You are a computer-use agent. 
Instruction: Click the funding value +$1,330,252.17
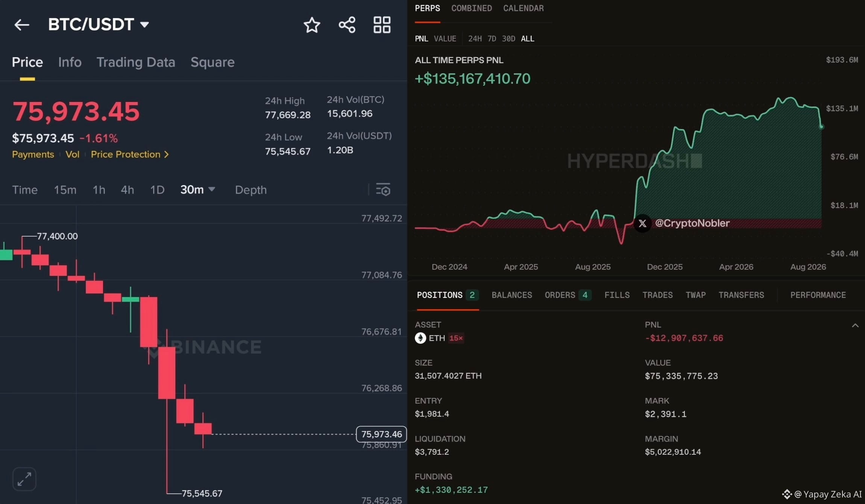pyautogui.click(x=451, y=490)
